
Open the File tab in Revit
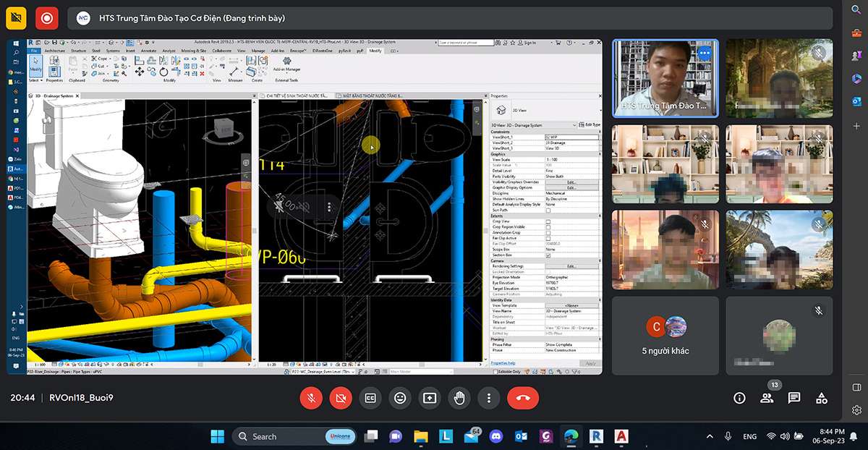click(34, 51)
